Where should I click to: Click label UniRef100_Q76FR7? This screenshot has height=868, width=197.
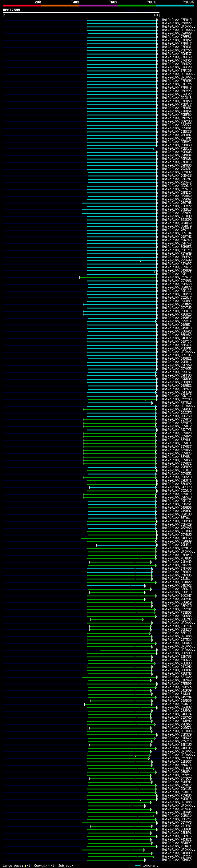click(177, 94)
